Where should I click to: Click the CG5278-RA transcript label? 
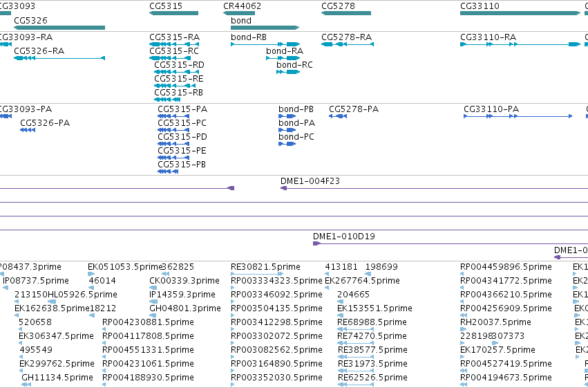coord(346,37)
